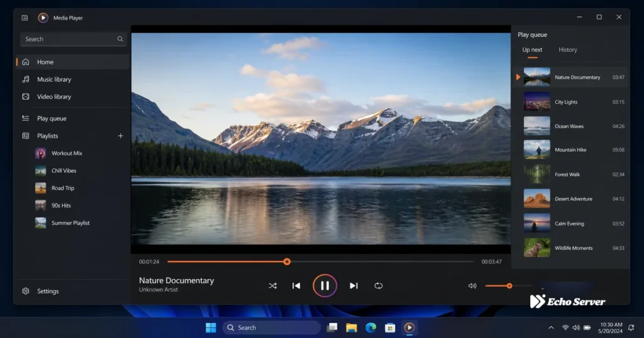Toggle the navigation pane hamburger icon
The image size is (644, 338).
click(25, 18)
